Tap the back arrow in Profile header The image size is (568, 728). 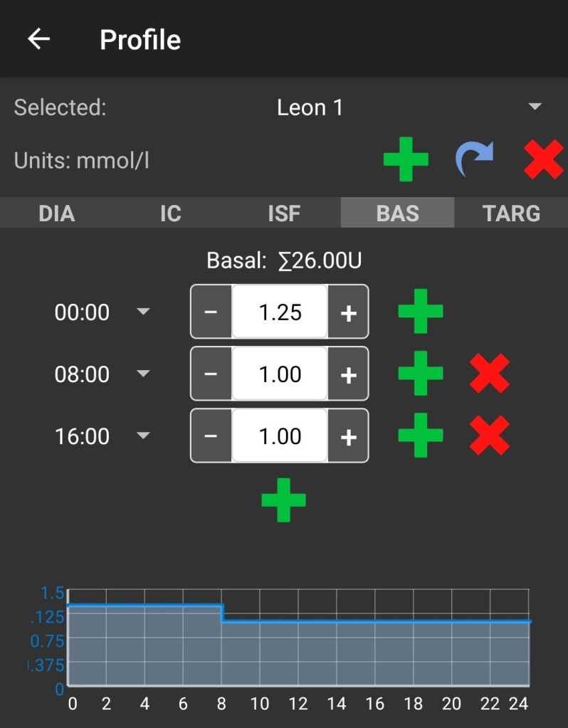(x=38, y=39)
